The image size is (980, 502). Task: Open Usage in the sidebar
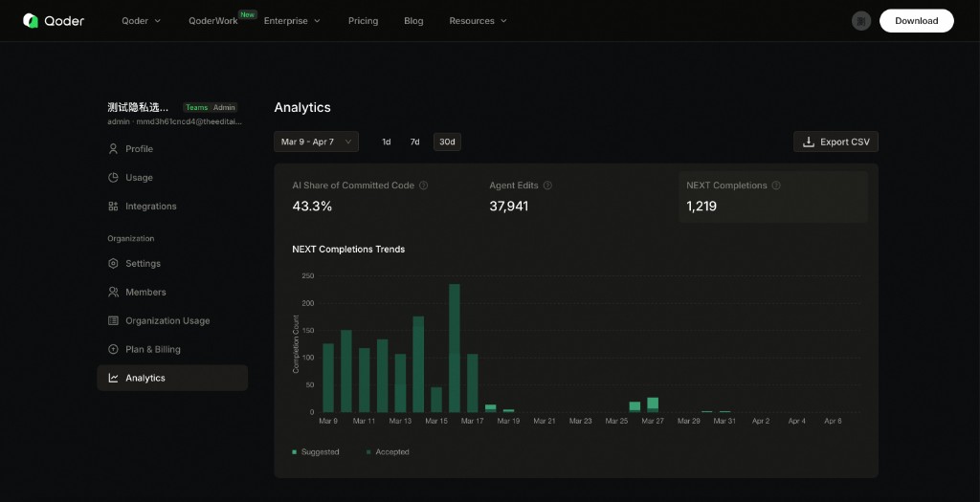tap(172, 177)
